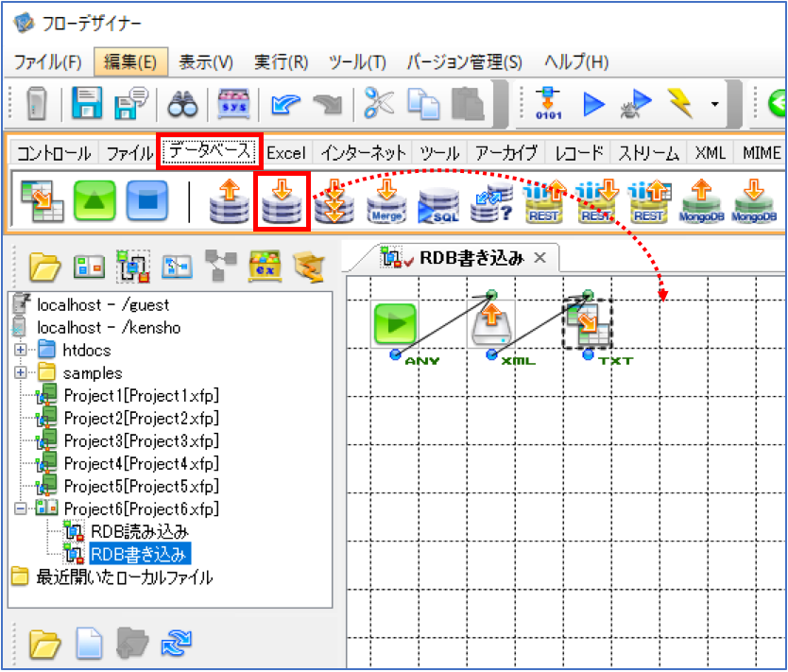Image resolution: width=788 pixels, height=672 pixels.
Task: Expand the htdocs folder node
Action: [21, 350]
